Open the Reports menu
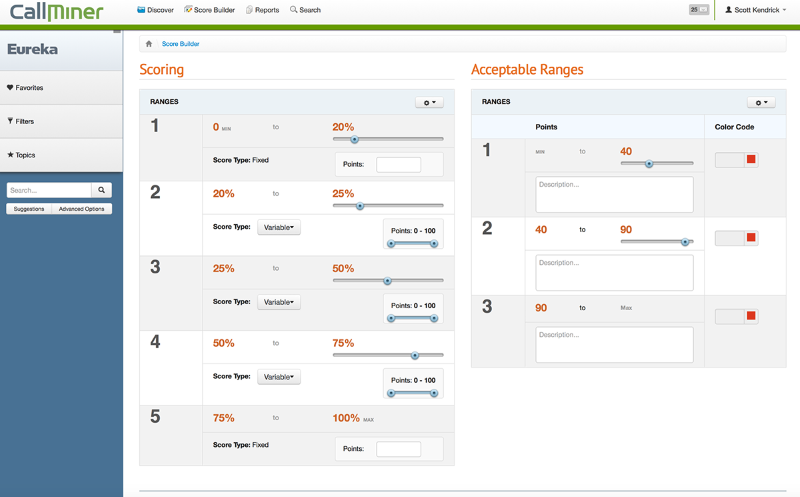The height and width of the screenshot is (497, 800). click(262, 10)
